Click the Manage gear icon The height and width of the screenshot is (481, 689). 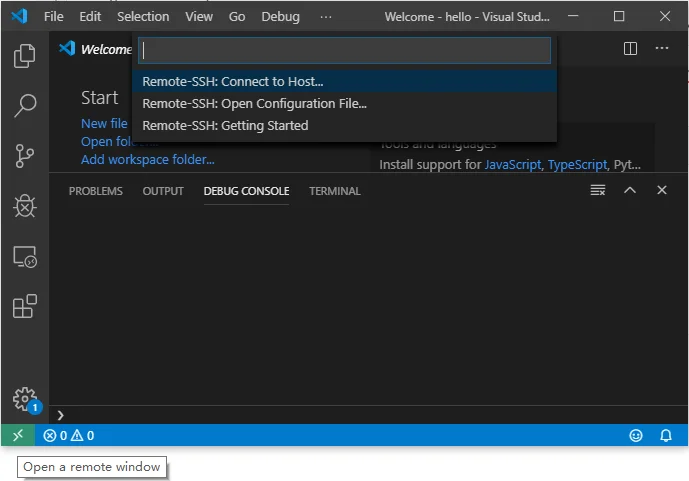(24, 399)
